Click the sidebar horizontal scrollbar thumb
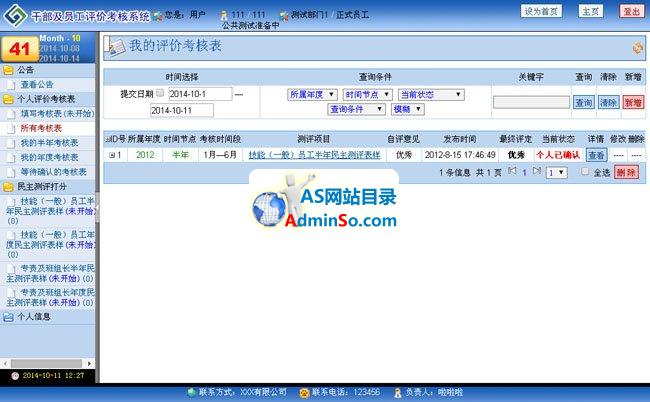 pos(46,363)
